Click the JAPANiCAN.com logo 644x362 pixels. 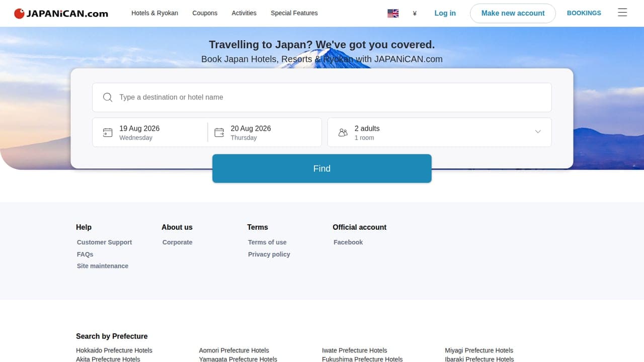click(61, 14)
